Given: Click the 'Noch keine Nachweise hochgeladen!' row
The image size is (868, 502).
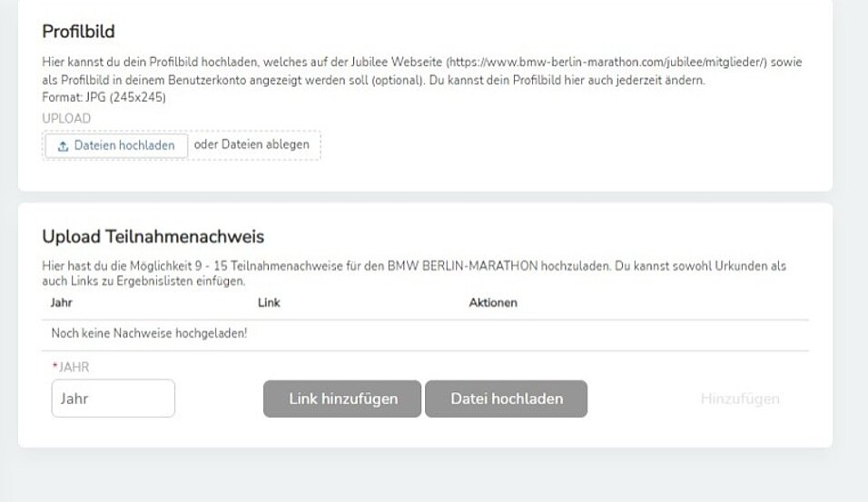Looking at the screenshot, I should [x=425, y=334].
